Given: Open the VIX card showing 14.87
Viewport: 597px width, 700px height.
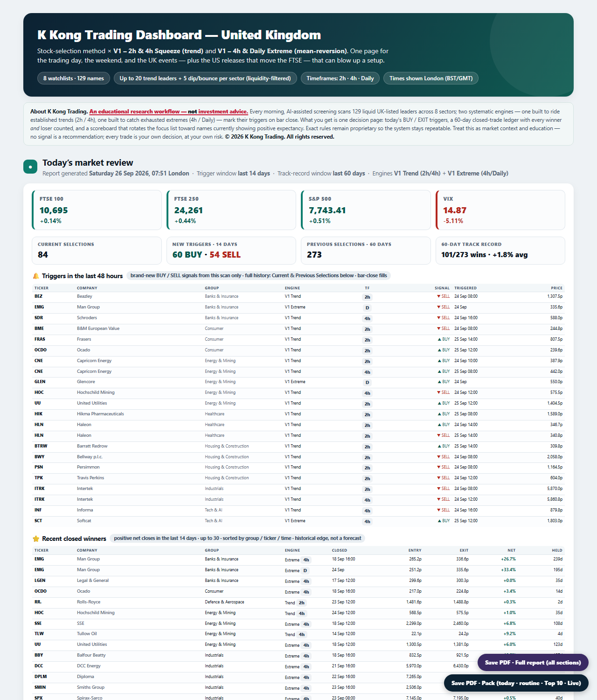Looking at the screenshot, I should click(x=500, y=210).
